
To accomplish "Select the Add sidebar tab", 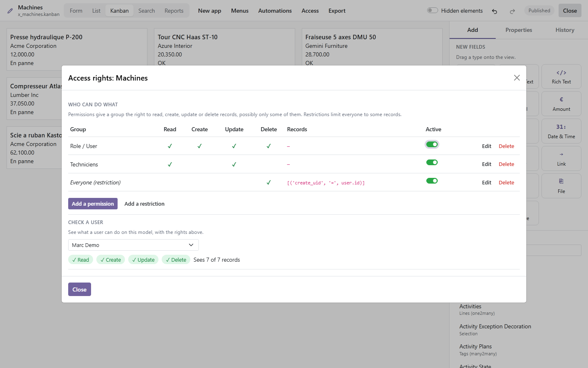I will coord(472,30).
